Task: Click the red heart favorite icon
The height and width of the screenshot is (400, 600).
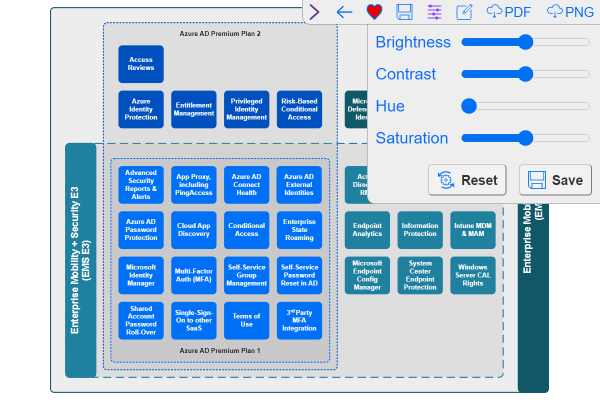Action: (374, 12)
